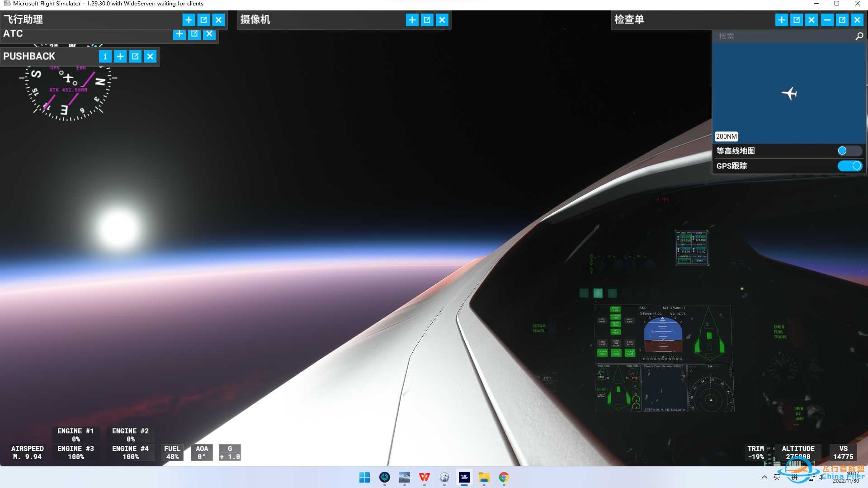Click the 200NM map range label
The height and width of the screenshot is (488, 868).
click(726, 136)
